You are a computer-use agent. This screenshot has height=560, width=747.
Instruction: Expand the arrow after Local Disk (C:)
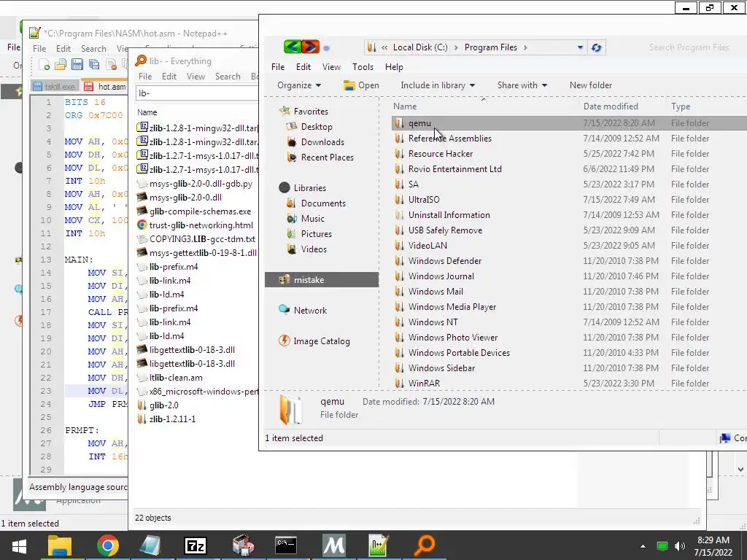click(456, 47)
